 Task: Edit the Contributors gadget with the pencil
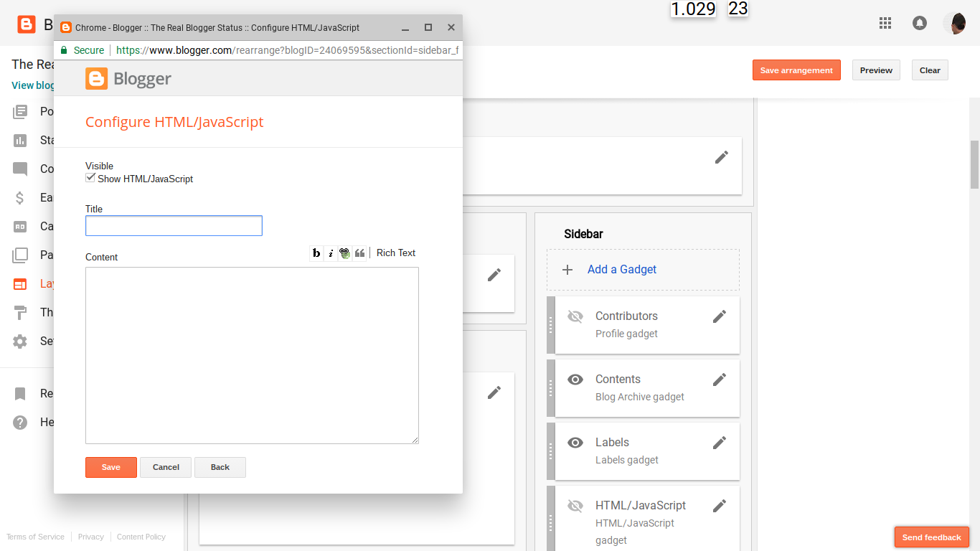(720, 316)
